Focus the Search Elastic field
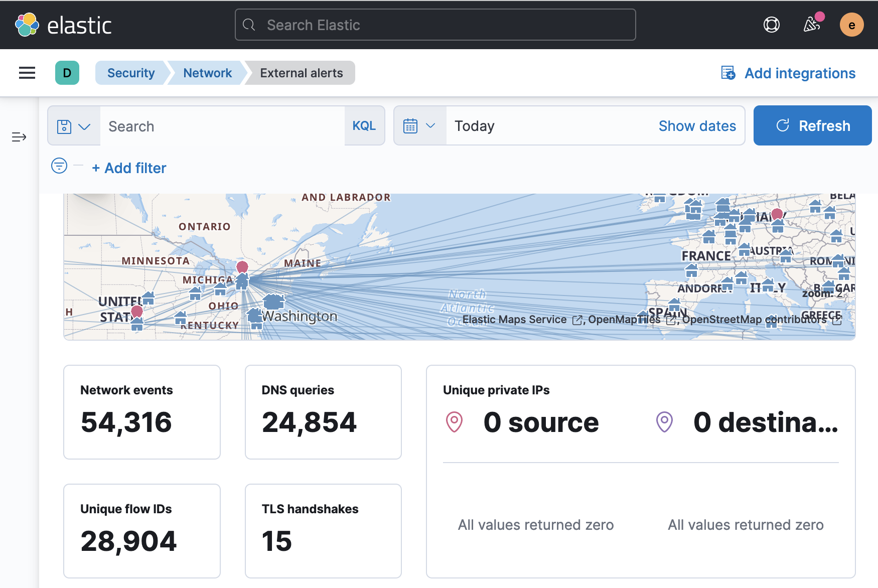Viewport: 878px width, 588px height. pyautogui.click(x=435, y=25)
